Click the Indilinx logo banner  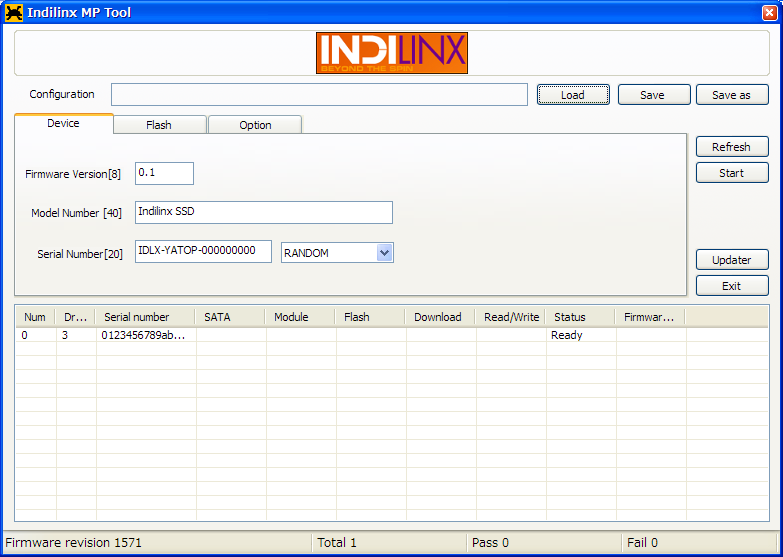coord(392,53)
